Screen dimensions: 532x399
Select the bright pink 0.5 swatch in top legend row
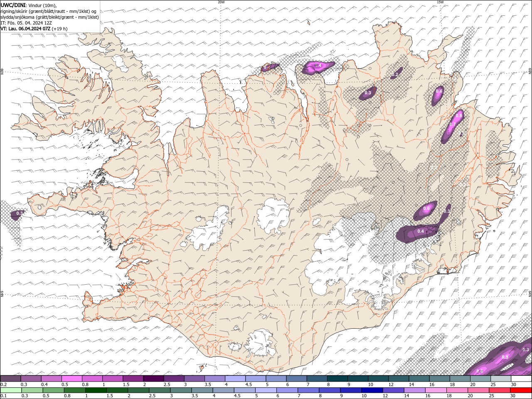(x=72, y=379)
